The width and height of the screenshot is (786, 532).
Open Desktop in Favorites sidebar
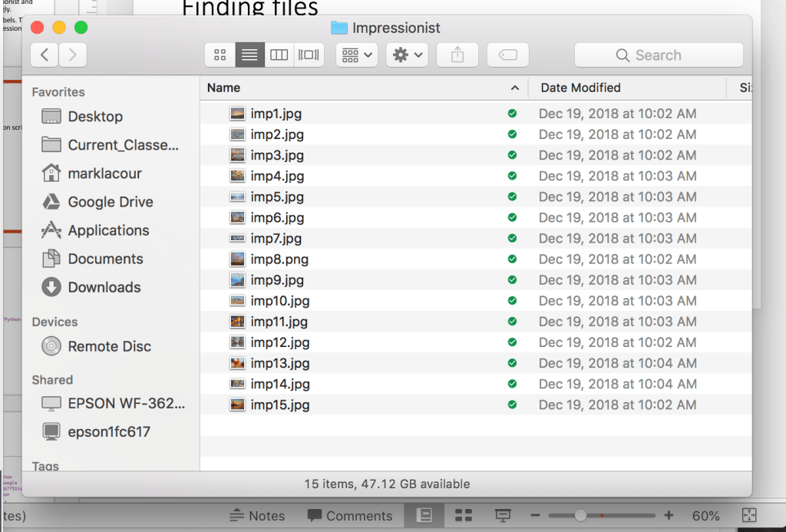point(95,117)
